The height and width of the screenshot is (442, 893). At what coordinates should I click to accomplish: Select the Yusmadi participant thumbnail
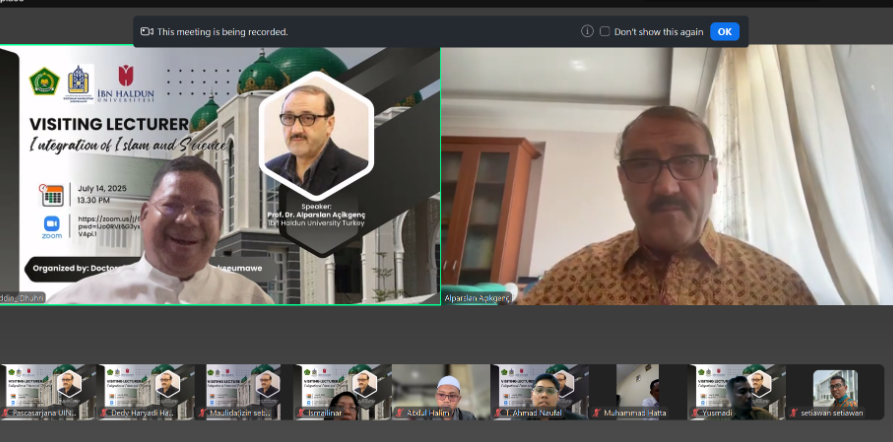tap(735, 390)
